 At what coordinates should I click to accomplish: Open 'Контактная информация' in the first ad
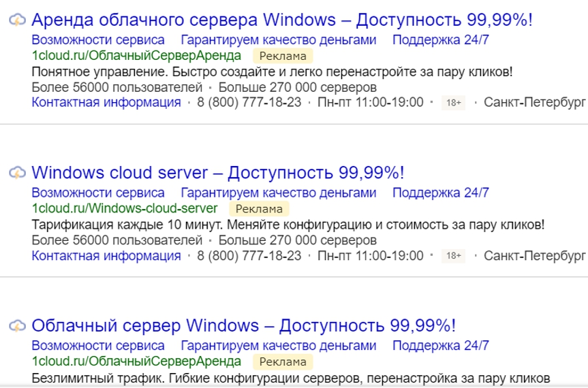(106, 102)
